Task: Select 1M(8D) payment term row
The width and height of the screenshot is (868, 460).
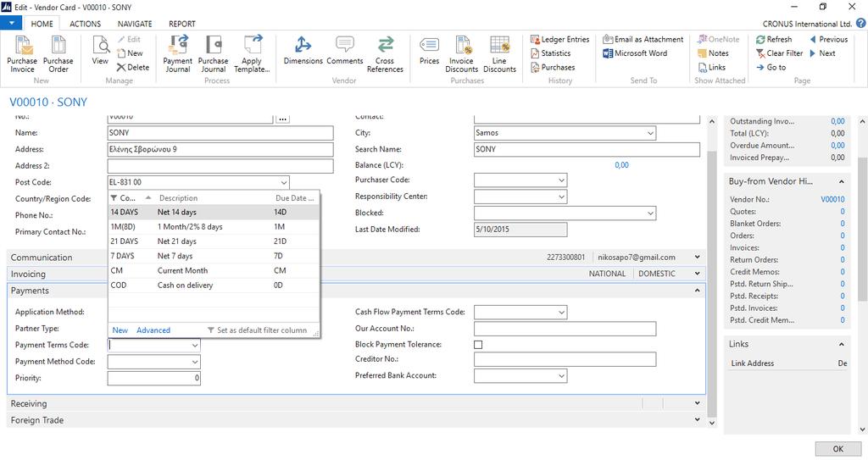Action: point(214,227)
